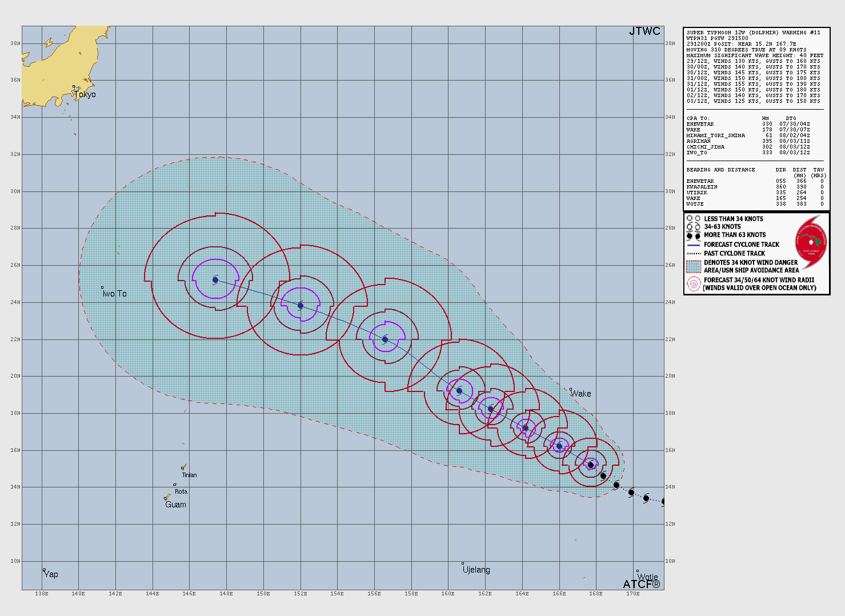Click the Joint Typhoon Warning Center logo
Image resolution: width=845 pixels, height=616 pixels.
click(x=811, y=242)
